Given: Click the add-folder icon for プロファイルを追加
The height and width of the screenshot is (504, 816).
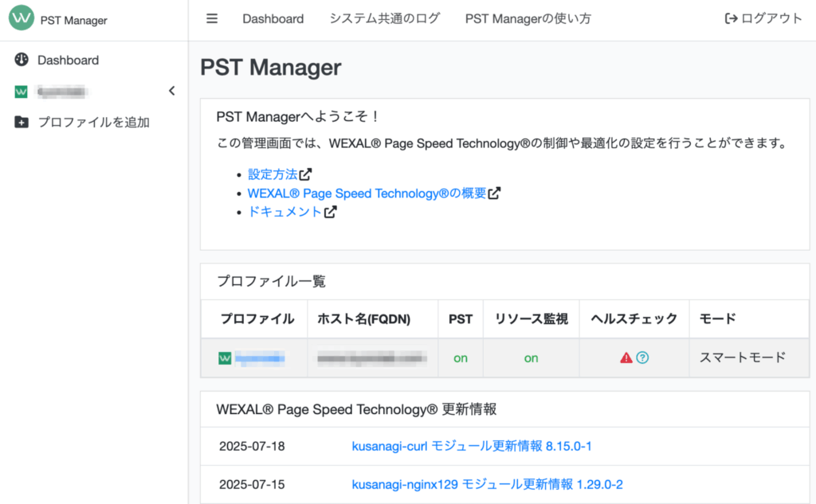Looking at the screenshot, I should (x=22, y=123).
